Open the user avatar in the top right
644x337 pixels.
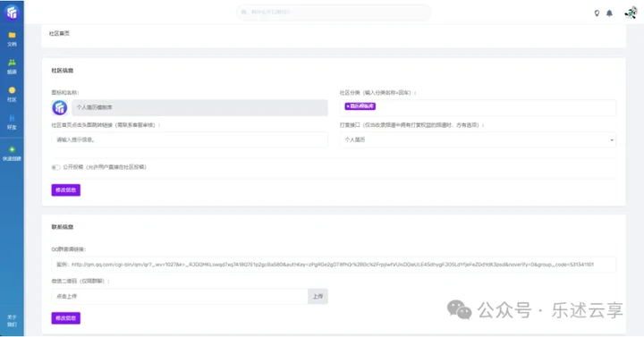(x=631, y=13)
